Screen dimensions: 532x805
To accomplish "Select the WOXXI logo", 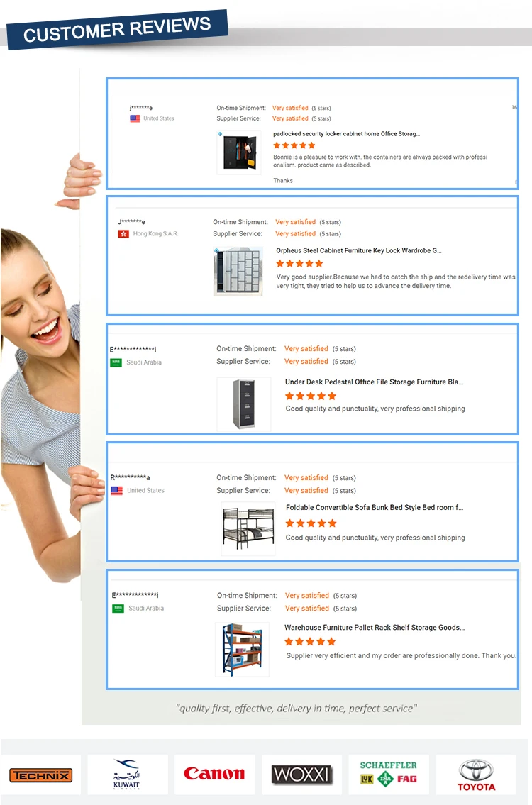I will pos(302,775).
